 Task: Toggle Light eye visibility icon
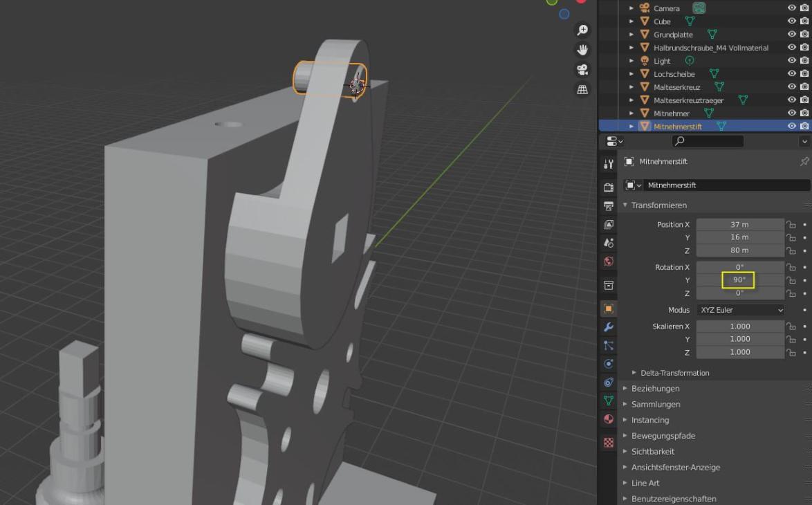tap(791, 61)
